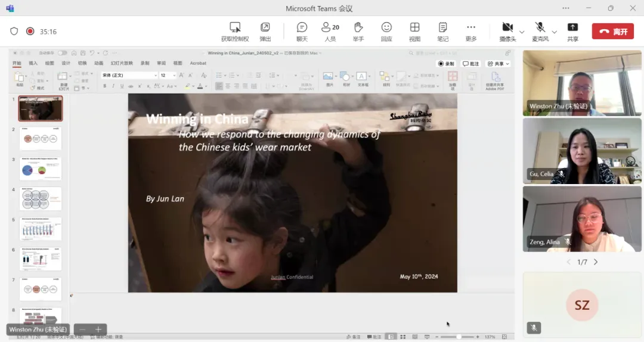Request control of shared screen
This screenshot has height=342, width=644.
(235, 32)
